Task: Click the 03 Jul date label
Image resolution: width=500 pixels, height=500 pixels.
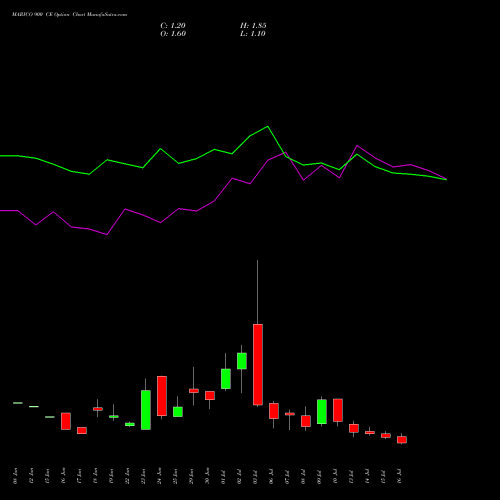Action: tap(255, 476)
